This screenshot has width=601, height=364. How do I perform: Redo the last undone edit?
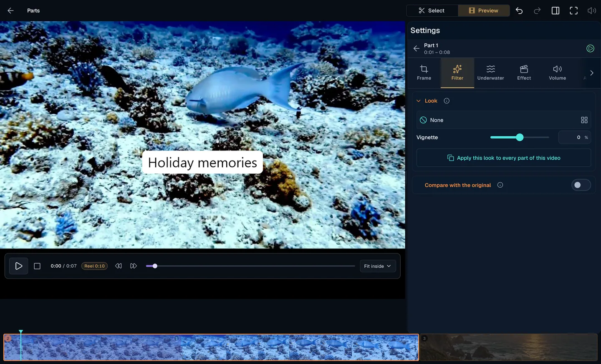pyautogui.click(x=537, y=10)
